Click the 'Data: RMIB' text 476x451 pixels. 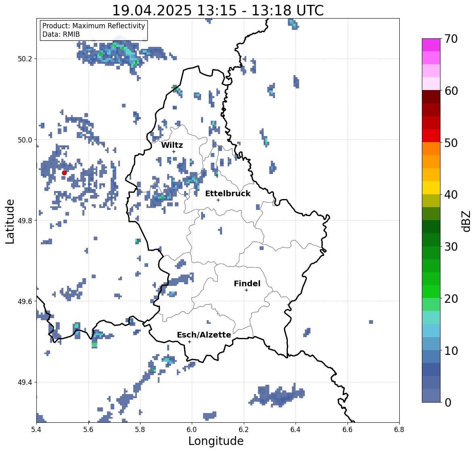pyautogui.click(x=61, y=34)
